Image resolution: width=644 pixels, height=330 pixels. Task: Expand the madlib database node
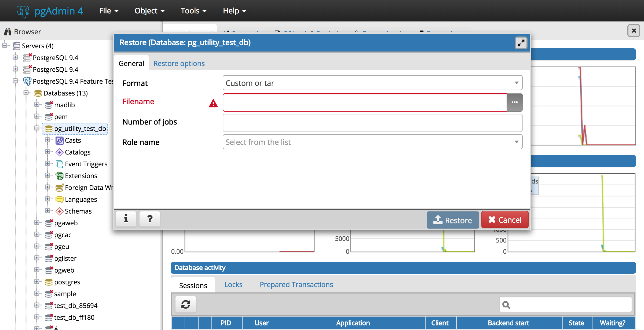tap(37, 105)
